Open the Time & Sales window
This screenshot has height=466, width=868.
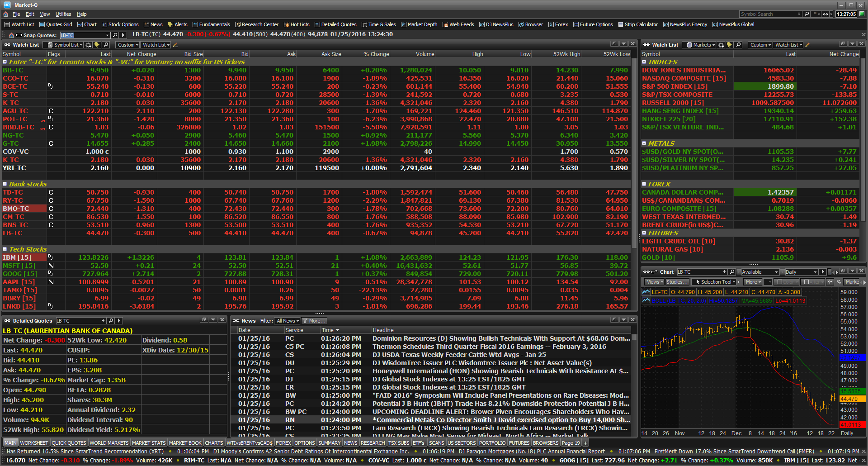379,24
